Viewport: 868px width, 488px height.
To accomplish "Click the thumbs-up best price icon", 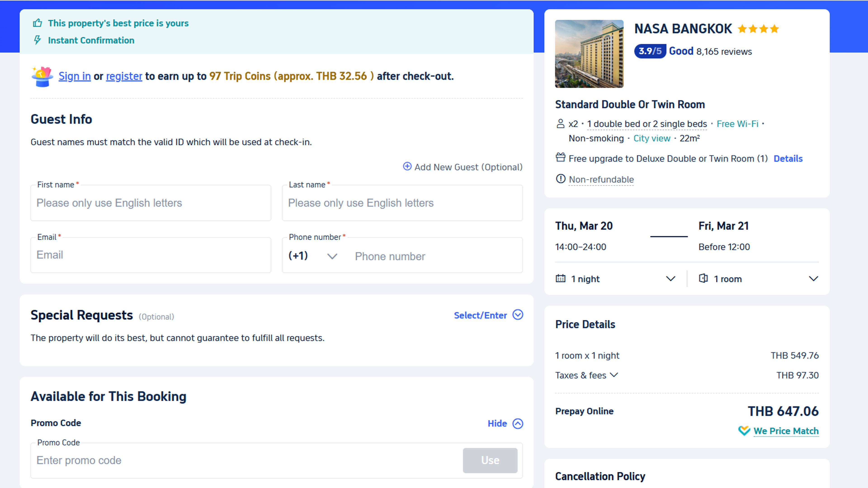I will (x=37, y=23).
